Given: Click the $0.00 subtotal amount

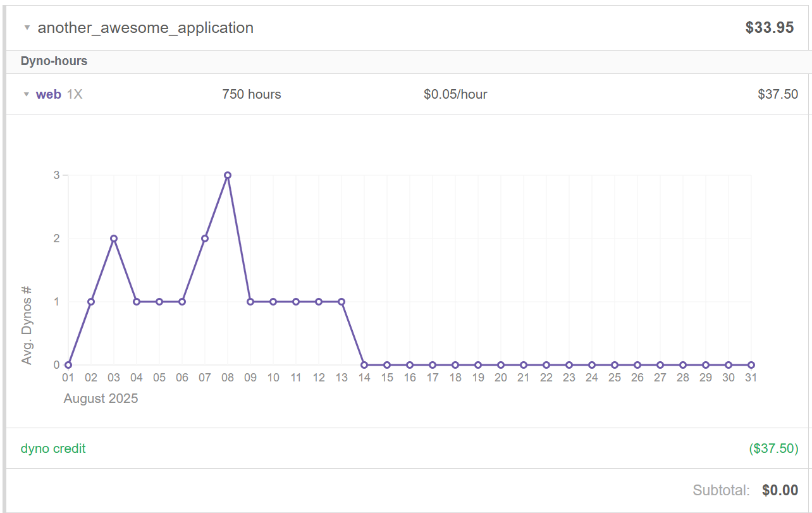Looking at the screenshot, I should (780, 490).
